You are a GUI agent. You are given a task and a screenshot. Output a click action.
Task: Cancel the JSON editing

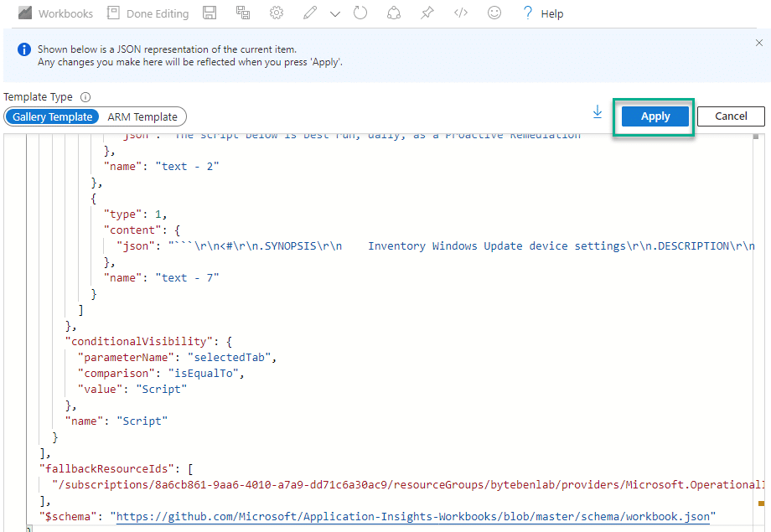click(731, 116)
